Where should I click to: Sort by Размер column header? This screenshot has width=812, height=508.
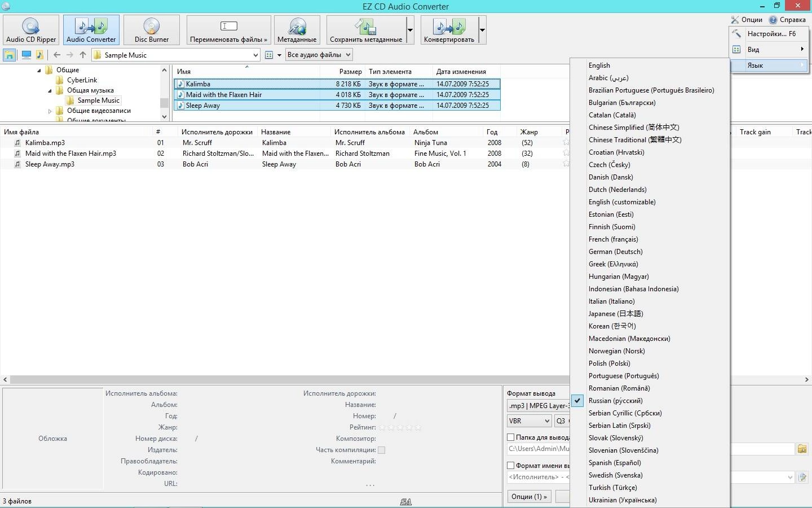click(x=342, y=72)
